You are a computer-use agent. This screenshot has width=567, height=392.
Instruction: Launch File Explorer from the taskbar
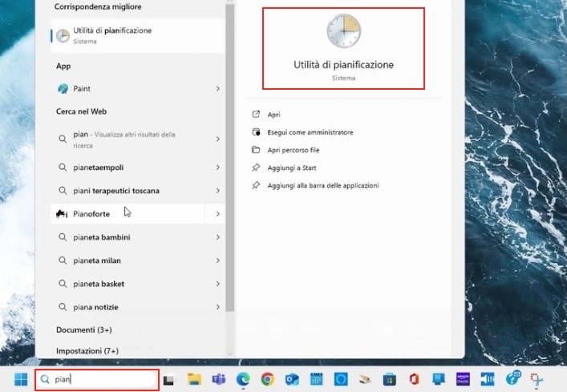(194, 379)
